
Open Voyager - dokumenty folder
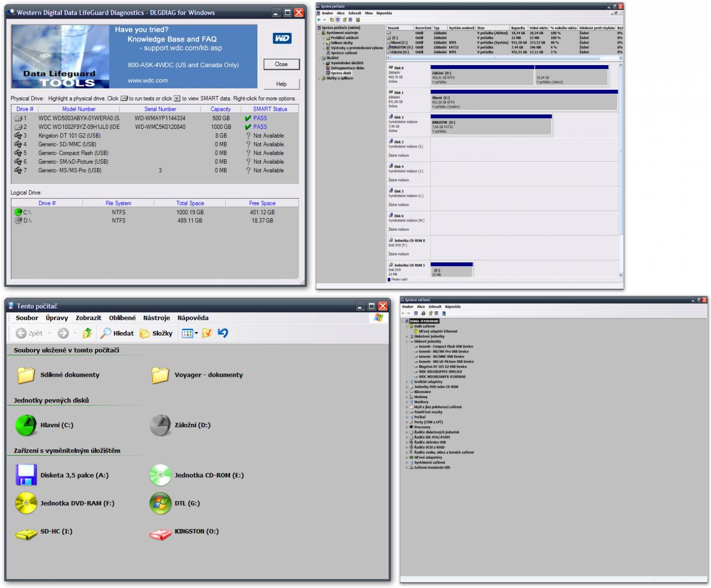197,375
